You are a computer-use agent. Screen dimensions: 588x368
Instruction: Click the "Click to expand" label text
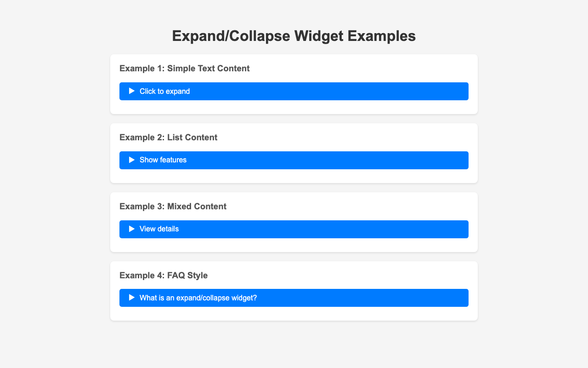click(164, 91)
